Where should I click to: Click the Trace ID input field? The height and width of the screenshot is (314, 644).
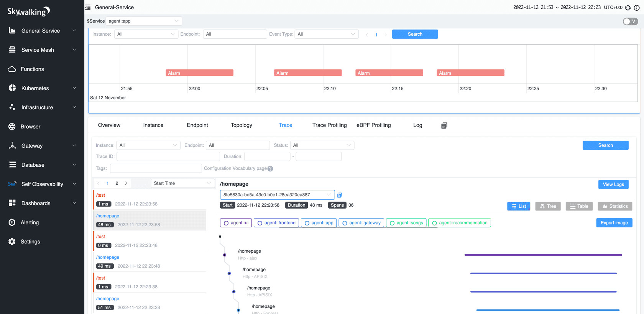tap(168, 156)
